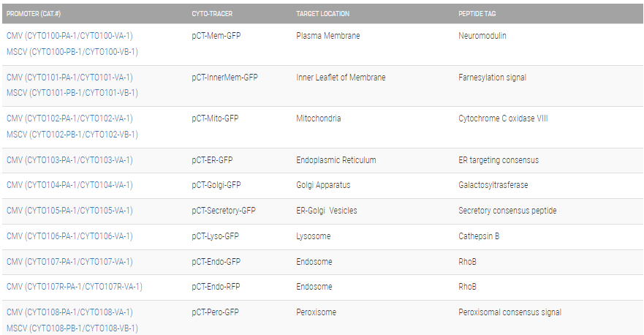Open the CMV CYTO103-PA-1 ER link
The image size is (644, 335).
pyautogui.click(x=69, y=160)
